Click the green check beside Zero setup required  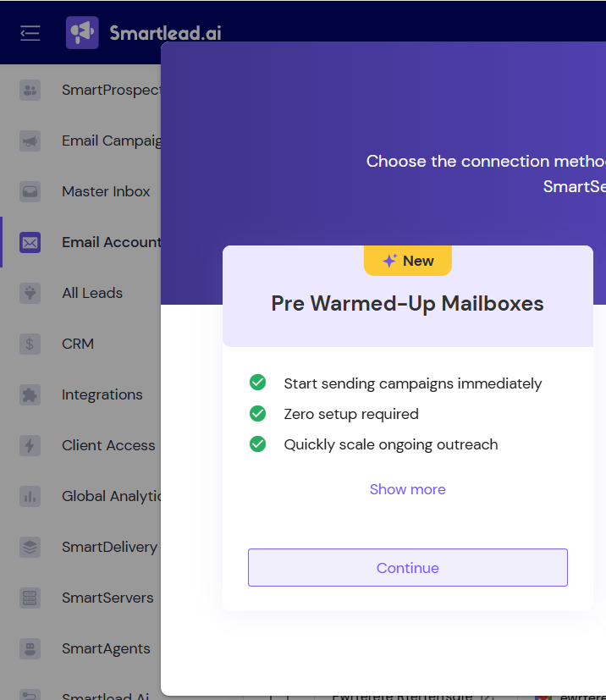click(258, 414)
